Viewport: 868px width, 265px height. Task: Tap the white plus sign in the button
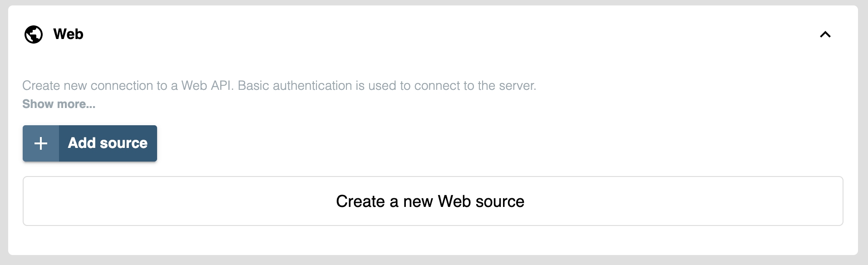pos(41,143)
